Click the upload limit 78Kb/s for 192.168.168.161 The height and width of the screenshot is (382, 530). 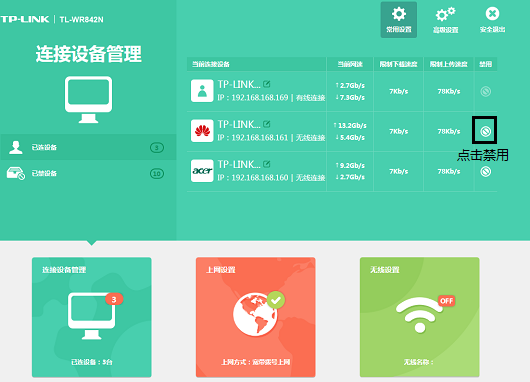449,131
